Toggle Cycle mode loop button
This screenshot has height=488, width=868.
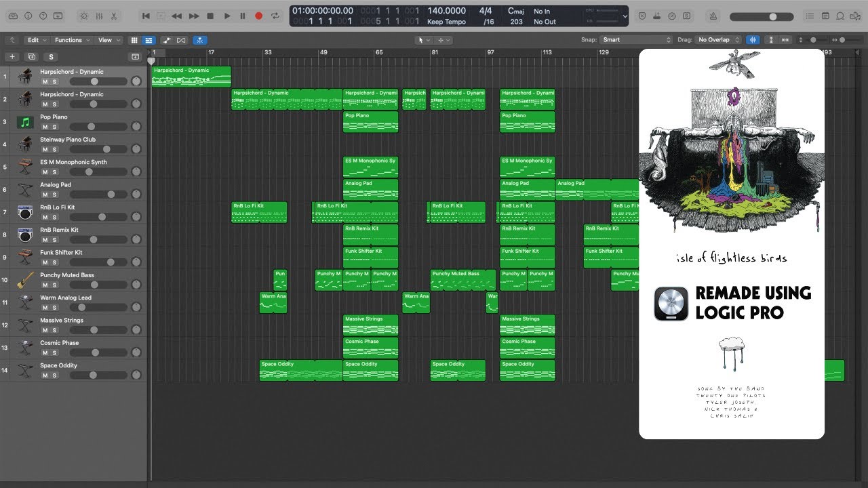click(x=275, y=16)
